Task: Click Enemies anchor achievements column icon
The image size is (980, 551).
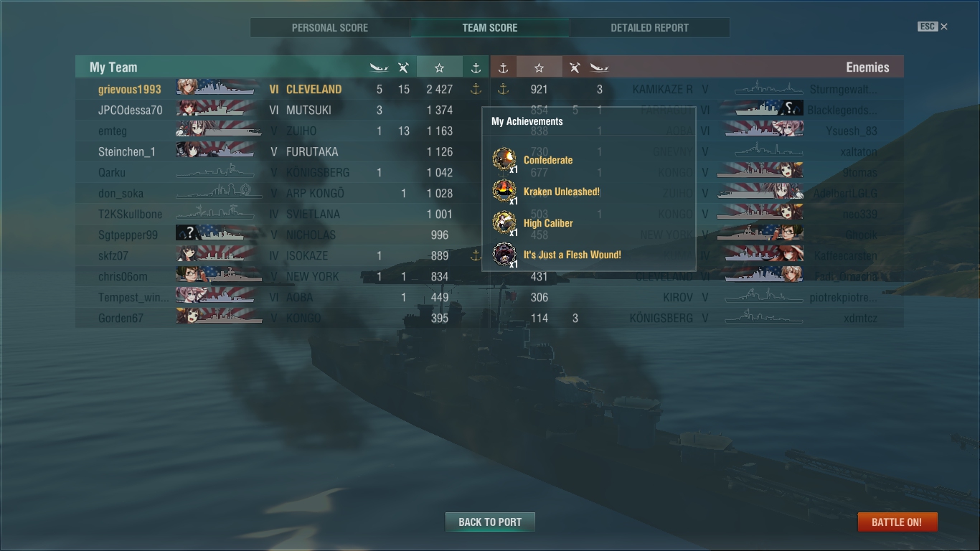Action: [x=503, y=67]
